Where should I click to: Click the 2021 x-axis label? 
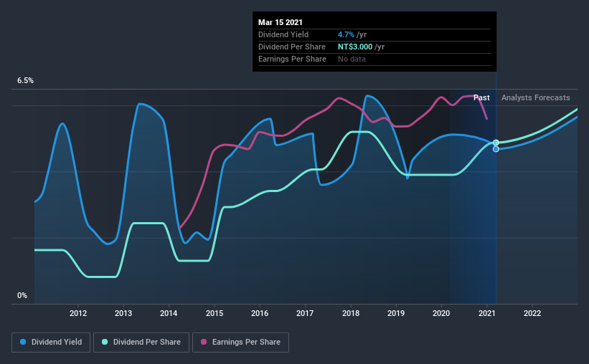pyautogui.click(x=487, y=313)
